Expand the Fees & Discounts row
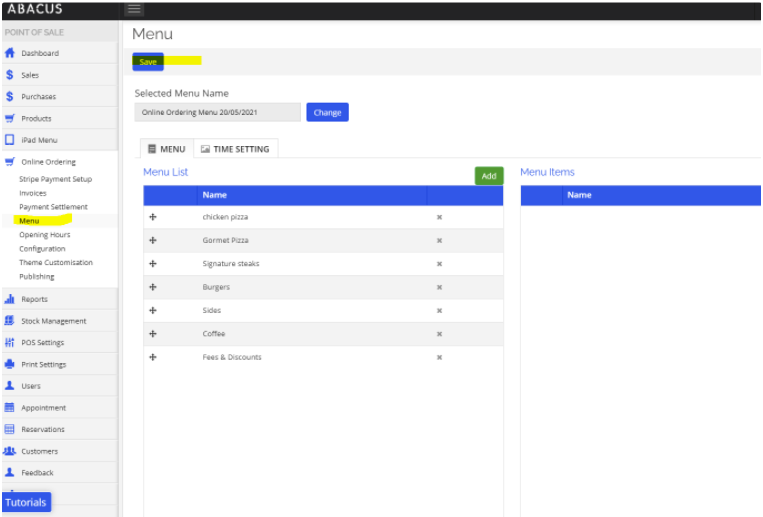Image resolution: width=763 pixels, height=517 pixels. point(153,357)
